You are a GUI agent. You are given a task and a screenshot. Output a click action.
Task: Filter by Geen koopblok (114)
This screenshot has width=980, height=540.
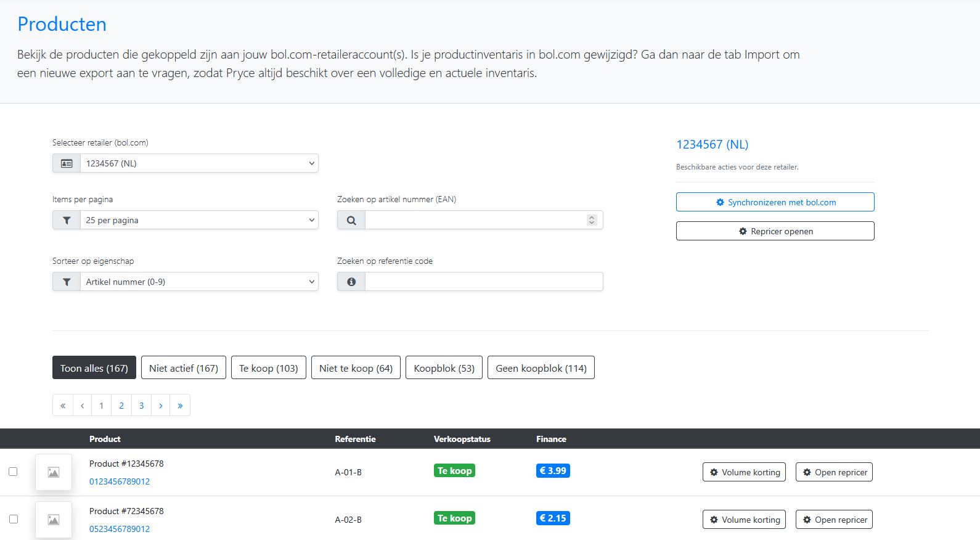541,368
